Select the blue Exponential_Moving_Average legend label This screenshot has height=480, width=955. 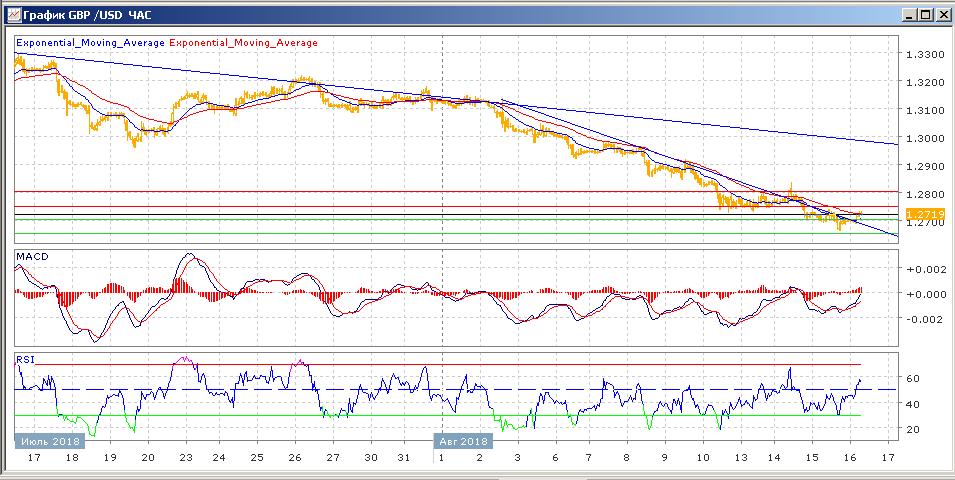pyautogui.click(x=90, y=43)
